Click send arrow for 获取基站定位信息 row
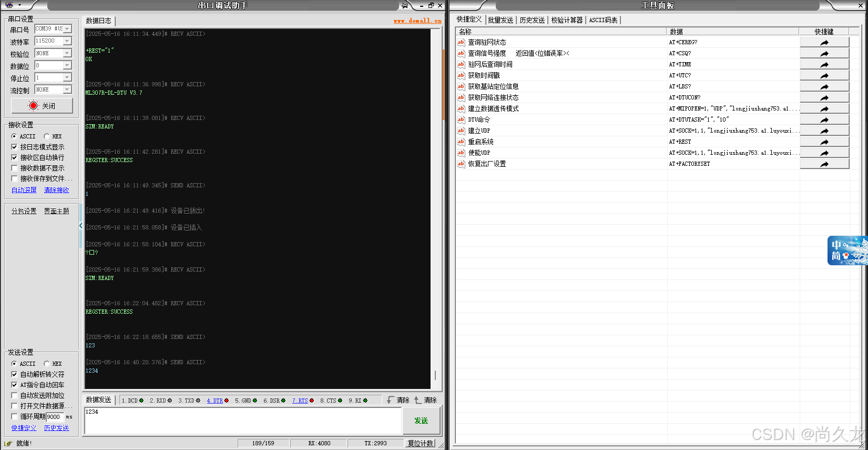This screenshot has width=868, height=450. tap(824, 86)
